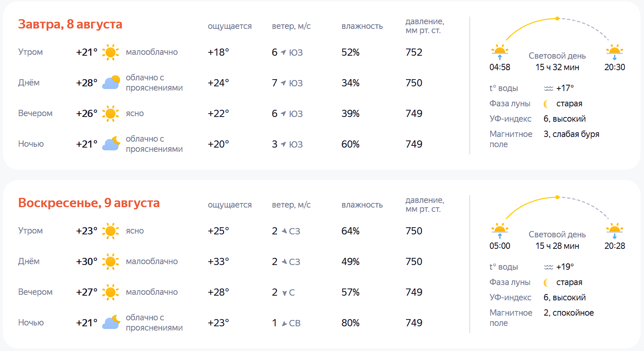Image resolution: width=644 pixels, height=351 pixels.
Task: Click Световой день 15 ч 28 мин text
Action: [557, 240]
